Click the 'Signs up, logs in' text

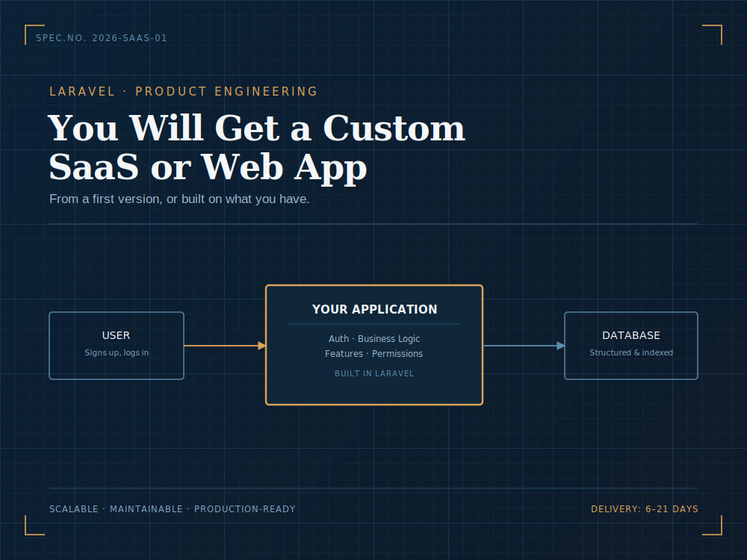click(117, 353)
